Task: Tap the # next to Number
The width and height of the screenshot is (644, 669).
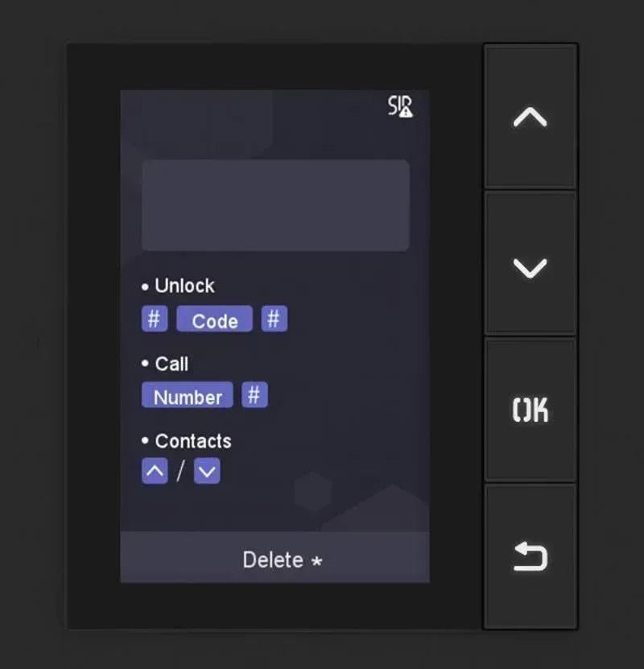Action: coord(254,395)
